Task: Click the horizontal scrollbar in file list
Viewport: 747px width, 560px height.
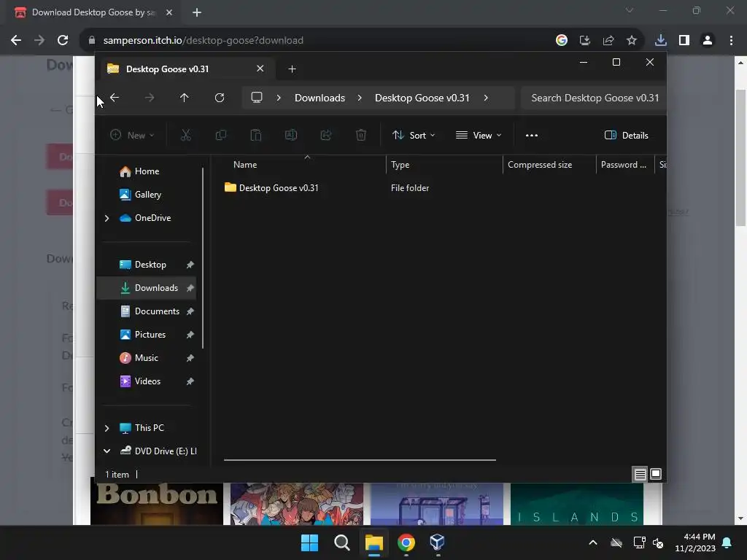Action: click(360, 460)
